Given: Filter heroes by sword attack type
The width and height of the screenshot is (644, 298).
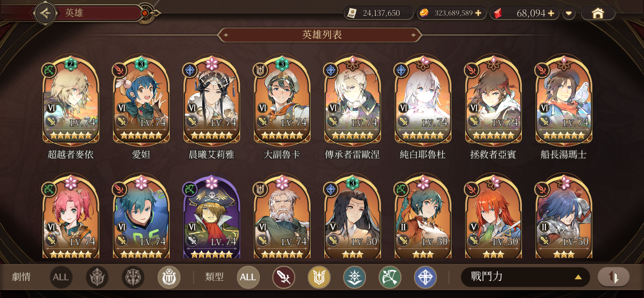Looking at the screenshot, I should 284,277.
